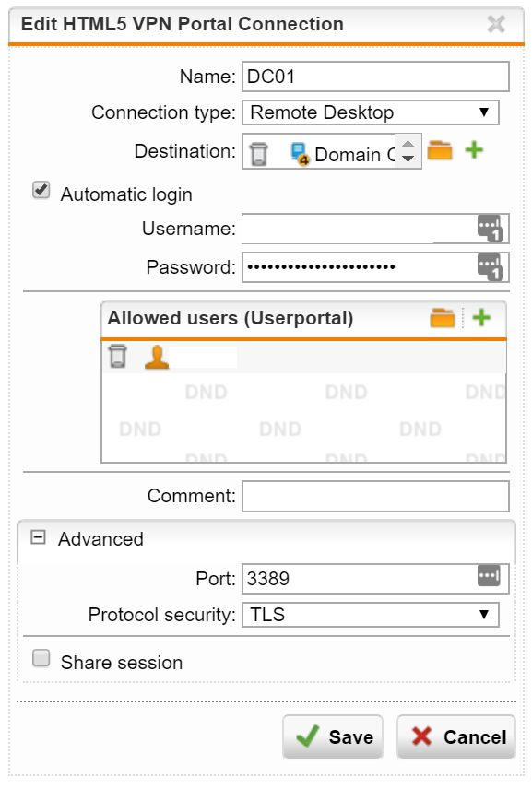532x789 pixels.
Task: Click the Port field's options icon
Action: [x=489, y=576]
